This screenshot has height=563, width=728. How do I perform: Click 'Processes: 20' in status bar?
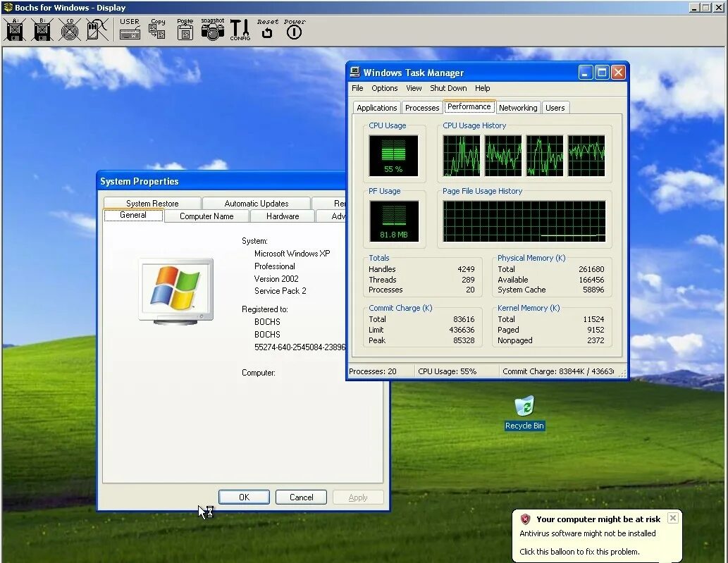pyautogui.click(x=372, y=371)
